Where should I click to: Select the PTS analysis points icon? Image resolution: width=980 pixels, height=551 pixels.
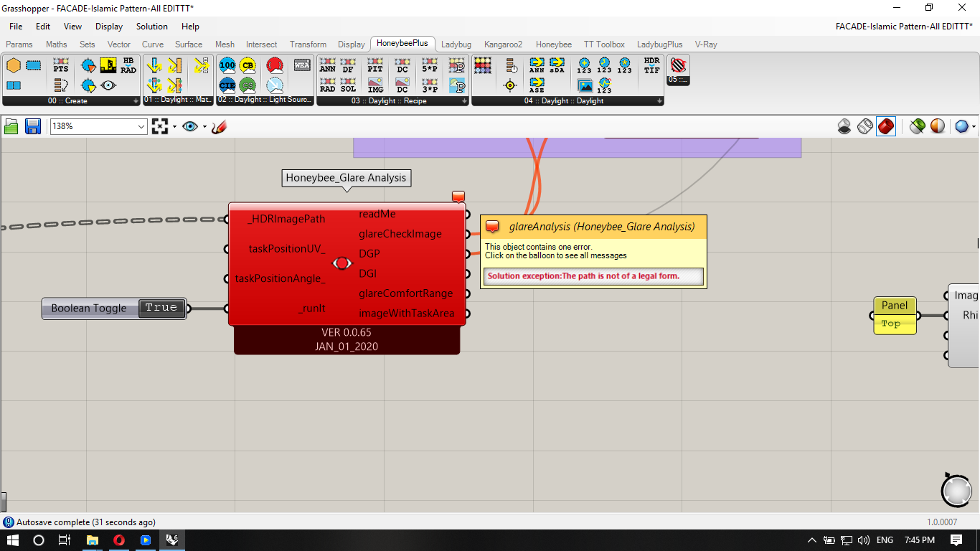click(x=61, y=65)
